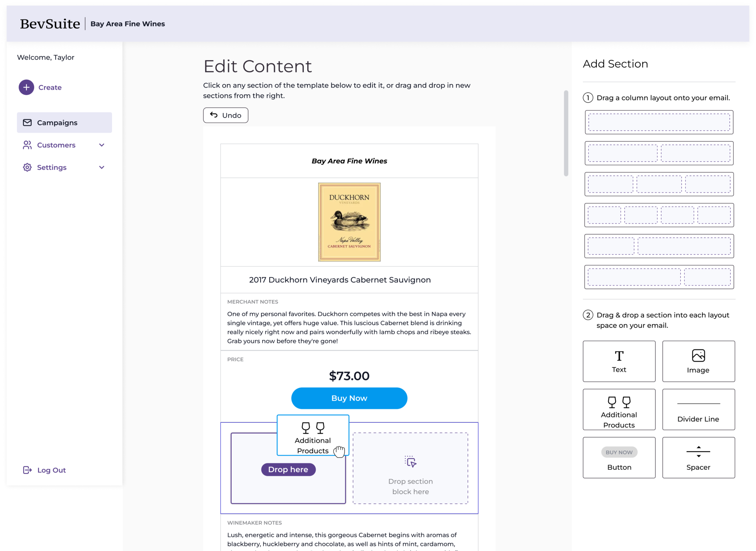Click the undo arrow icon
The image size is (756, 551).
coord(214,115)
